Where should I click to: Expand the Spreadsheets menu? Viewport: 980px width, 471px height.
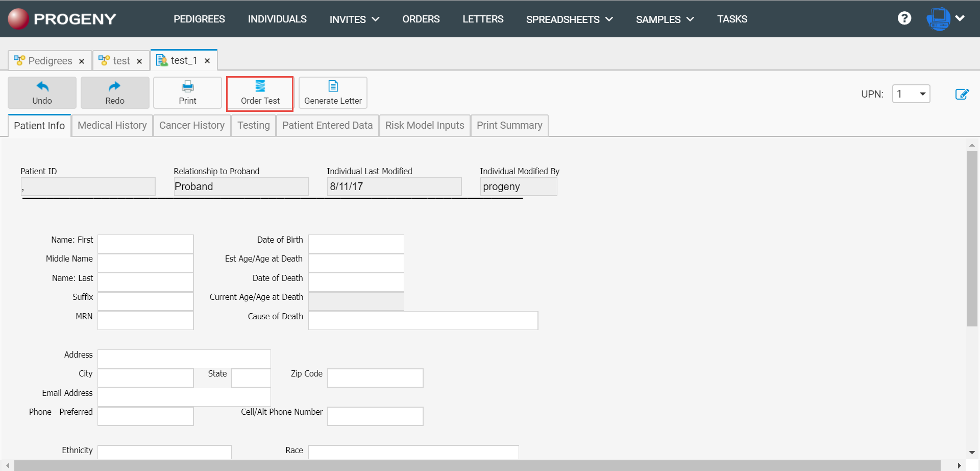coord(569,19)
